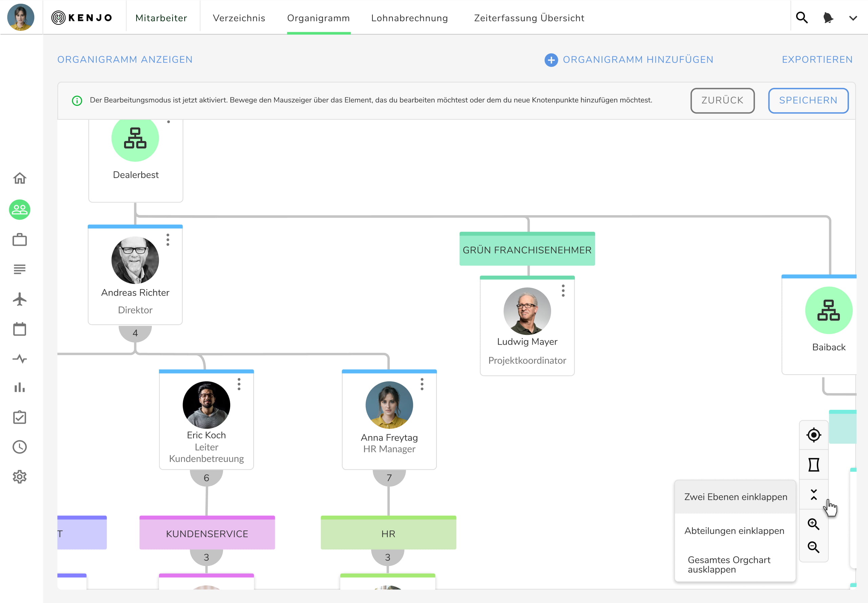Open the home sidebar icon
Viewport: 868px width, 603px height.
20,178
